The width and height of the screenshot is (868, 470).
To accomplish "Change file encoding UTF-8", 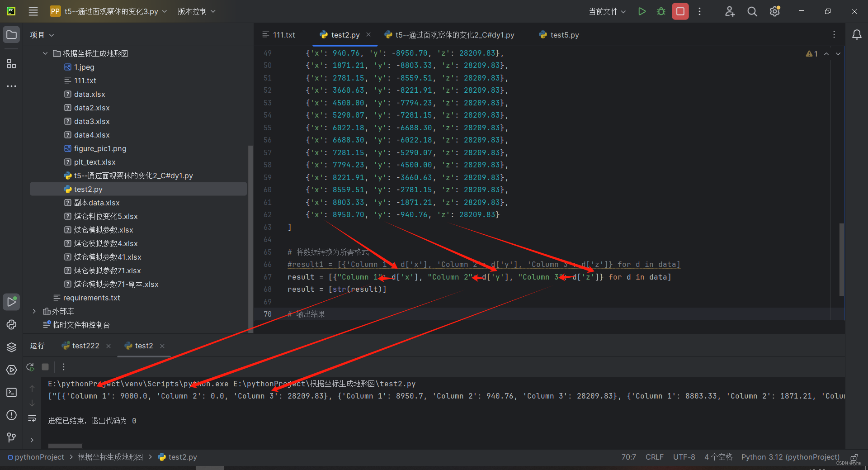I will click(684, 457).
